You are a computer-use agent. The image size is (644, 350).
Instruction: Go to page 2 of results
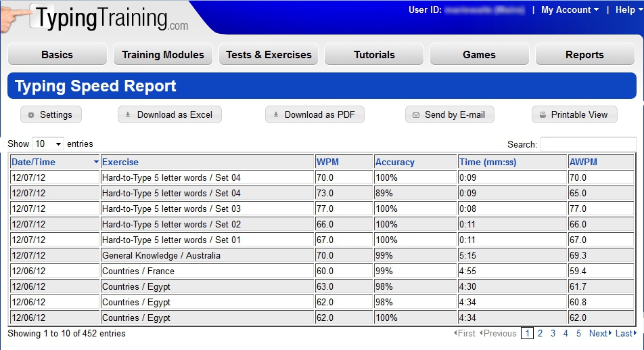coord(540,334)
